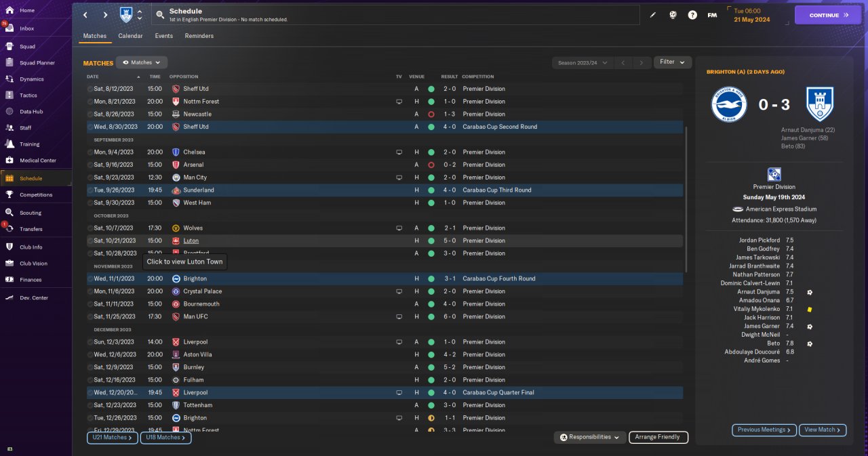Viewport: 868px width, 456px height.
Task: Open the Chelsea opposition link
Action: [x=194, y=152]
